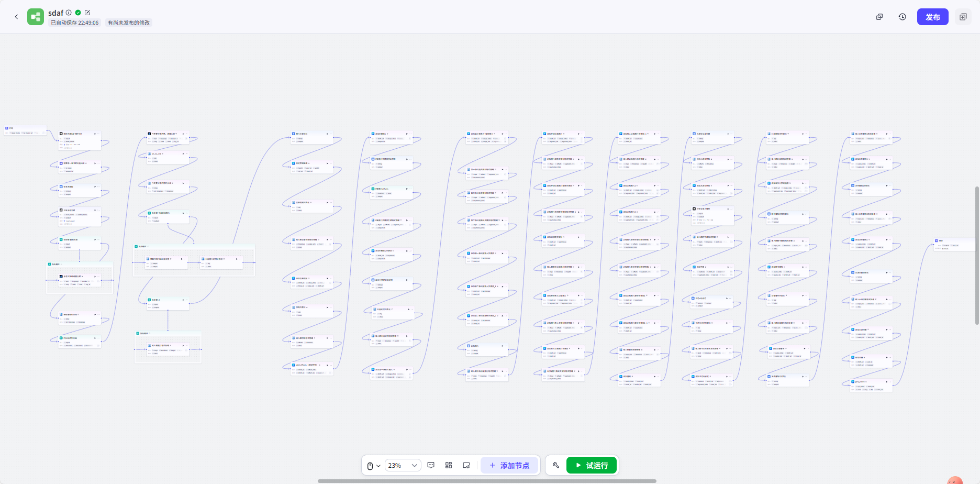
Task: Click the panel icon right of 发布
Action: click(x=963, y=17)
